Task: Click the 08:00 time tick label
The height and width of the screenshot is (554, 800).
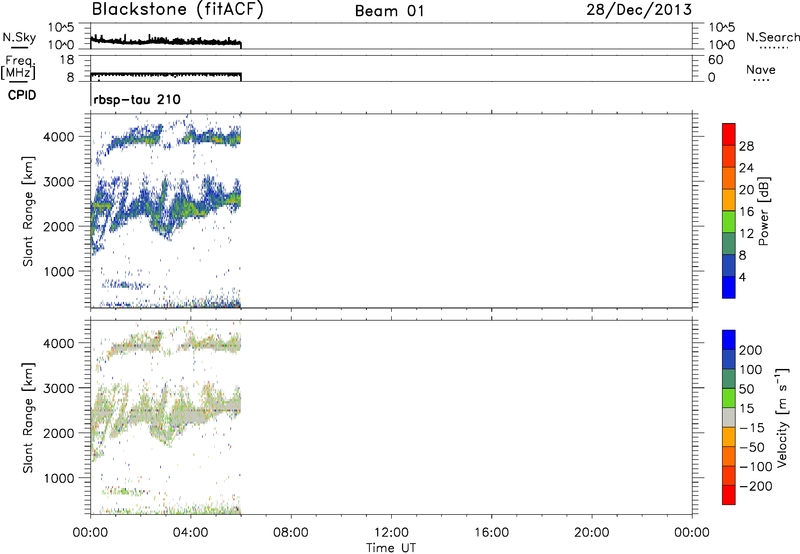Action: pos(290,533)
